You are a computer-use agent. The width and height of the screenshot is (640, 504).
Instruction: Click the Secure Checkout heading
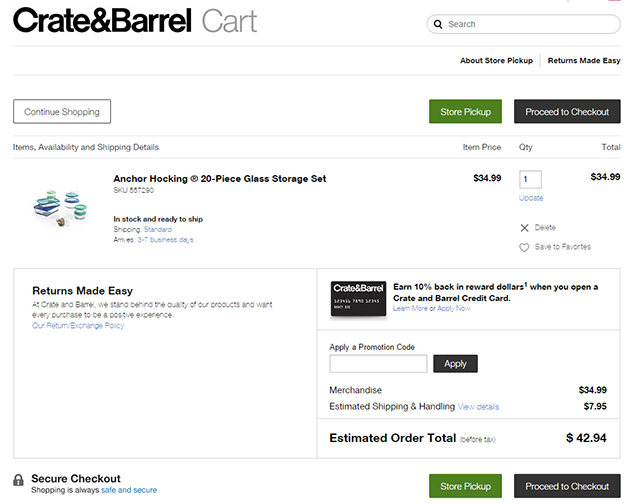[x=76, y=478]
